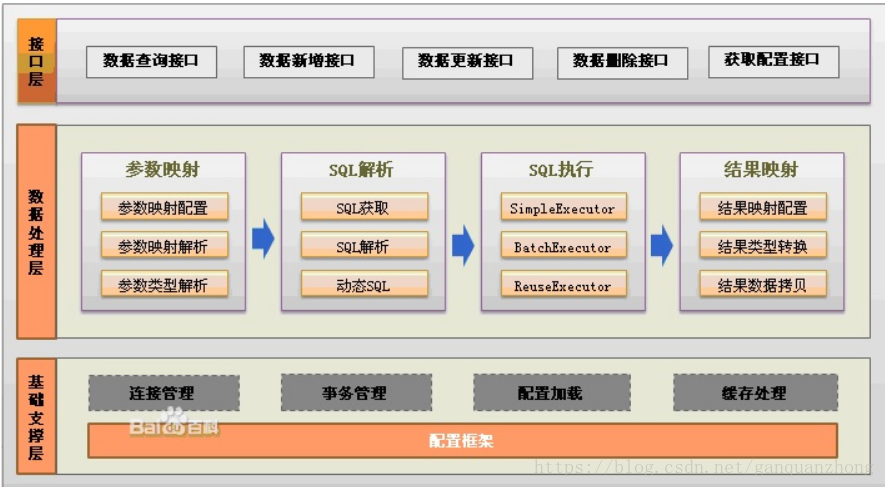The width and height of the screenshot is (885, 487).
Task: Select the SimpleExecutor item
Action: [x=564, y=207]
